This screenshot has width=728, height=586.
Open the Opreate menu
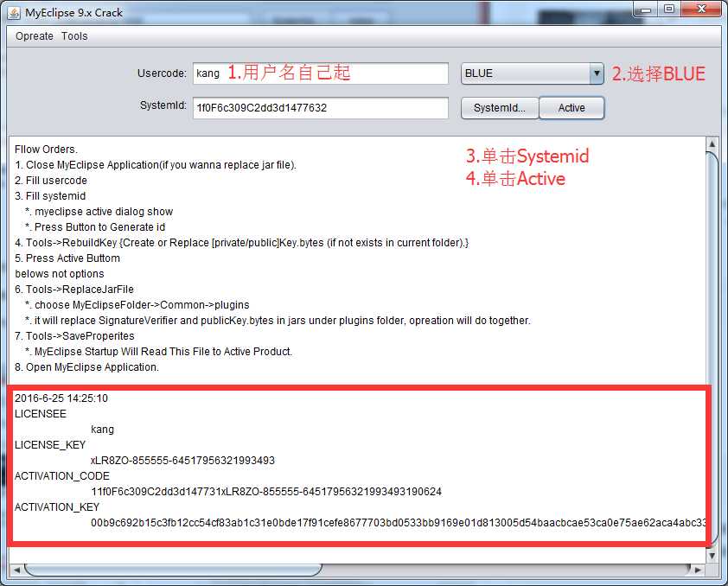click(x=35, y=36)
